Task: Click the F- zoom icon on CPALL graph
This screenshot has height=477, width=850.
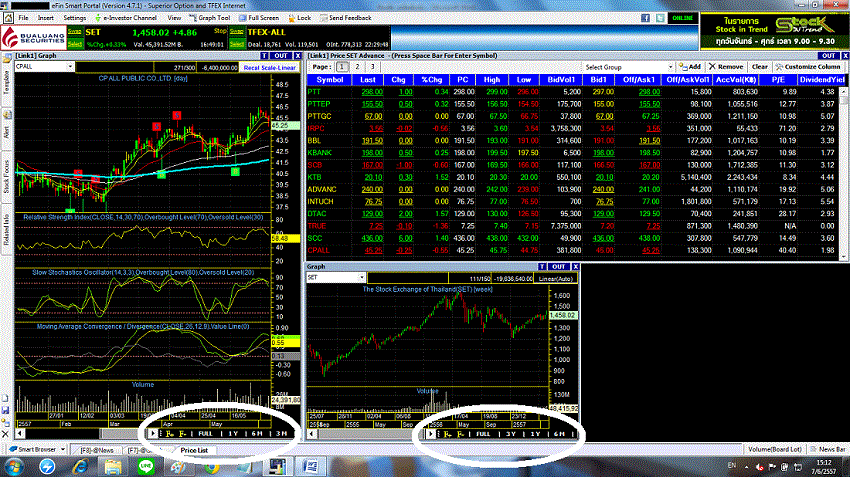Action: click(183, 434)
